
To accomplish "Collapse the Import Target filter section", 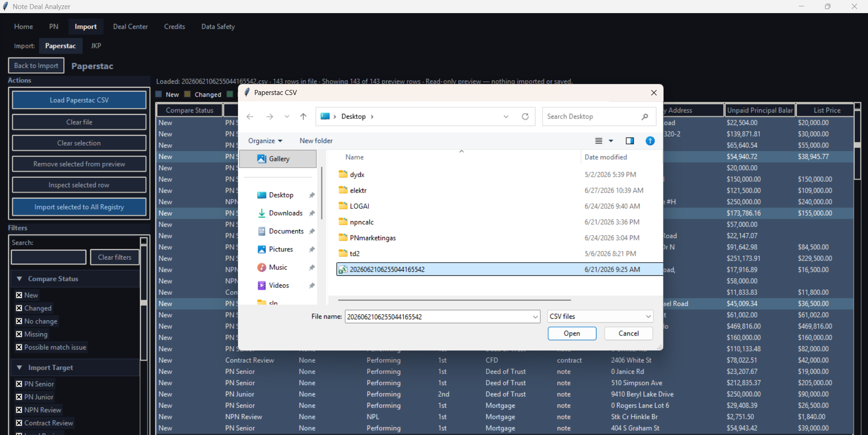I will pyautogui.click(x=19, y=368).
